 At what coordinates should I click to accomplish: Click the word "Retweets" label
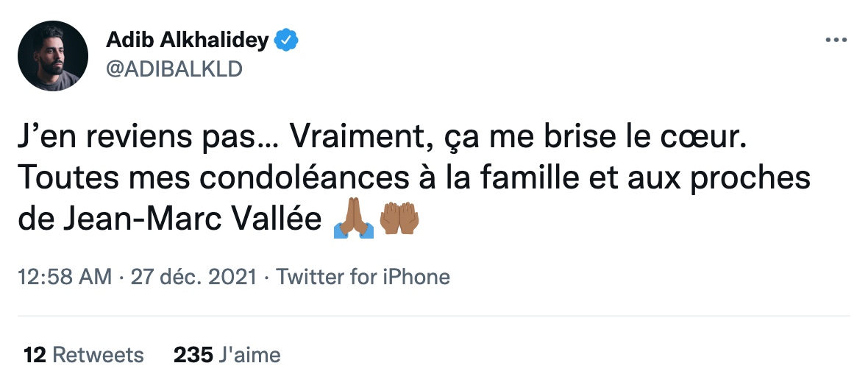pyautogui.click(x=99, y=355)
